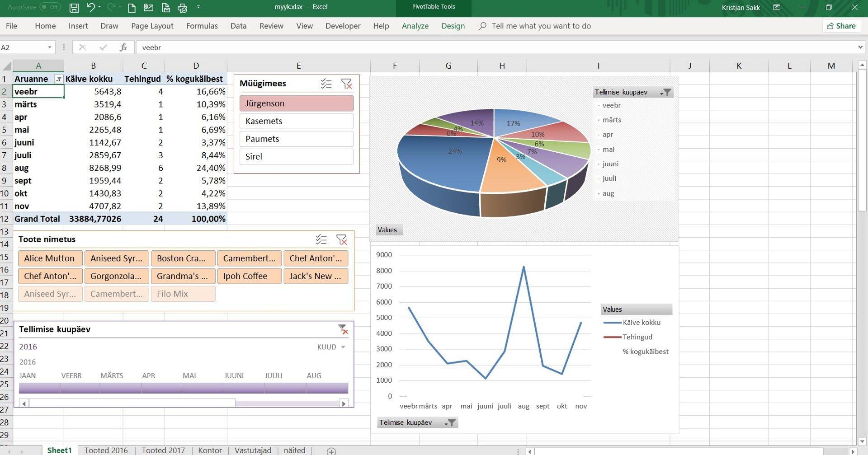Toggle the AutoSave switch
The image size is (868, 455).
coord(50,7)
